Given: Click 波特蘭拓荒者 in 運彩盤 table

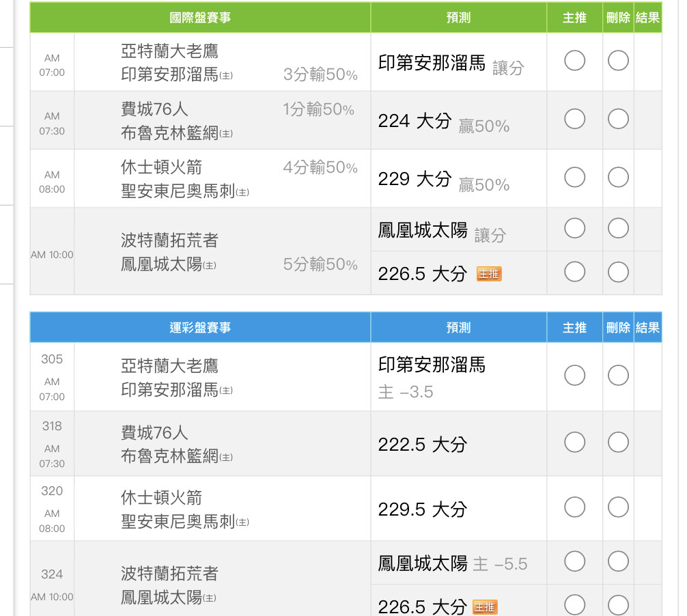Looking at the screenshot, I should pos(169,574).
